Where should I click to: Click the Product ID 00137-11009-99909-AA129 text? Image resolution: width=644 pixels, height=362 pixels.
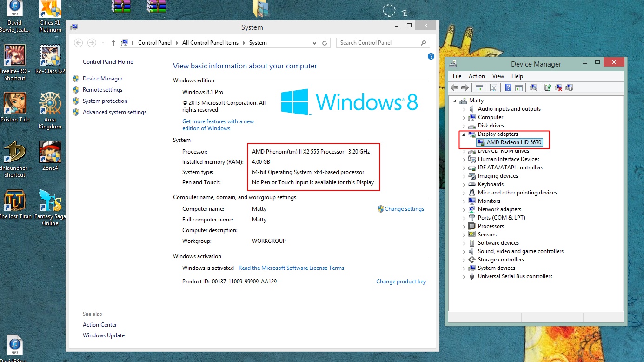(230, 282)
